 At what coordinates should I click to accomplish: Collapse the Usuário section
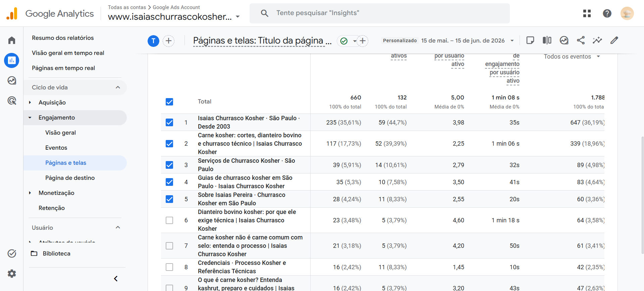pyautogui.click(x=118, y=228)
